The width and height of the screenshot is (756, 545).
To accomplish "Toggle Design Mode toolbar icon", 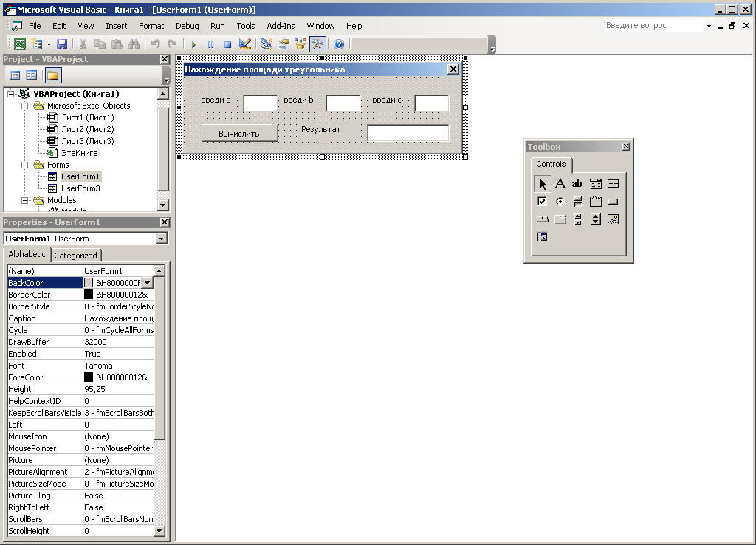I will click(x=245, y=44).
